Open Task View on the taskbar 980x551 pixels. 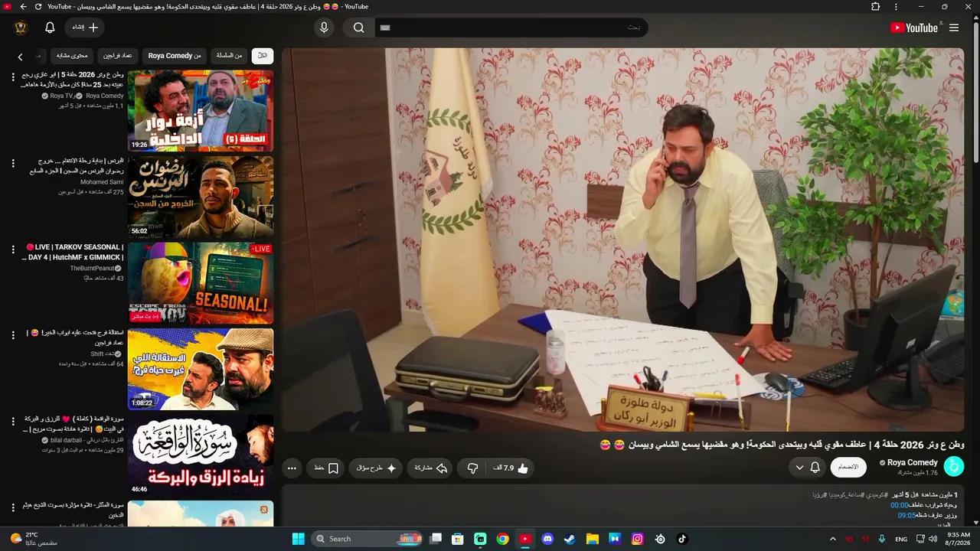(x=436, y=539)
